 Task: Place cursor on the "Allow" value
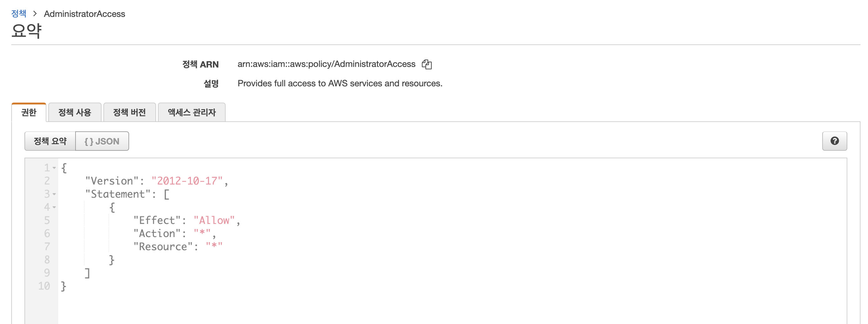pos(214,220)
